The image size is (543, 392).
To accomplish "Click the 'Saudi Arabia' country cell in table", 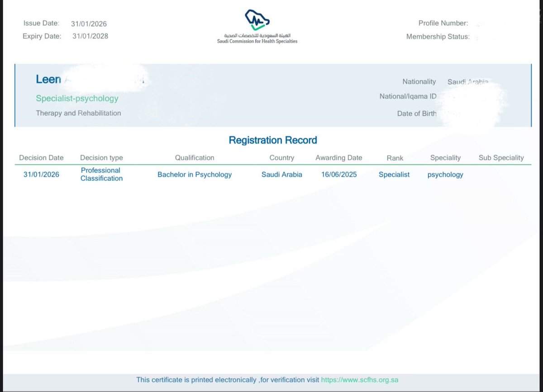I will pyautogui.click(x=282, y=175).
